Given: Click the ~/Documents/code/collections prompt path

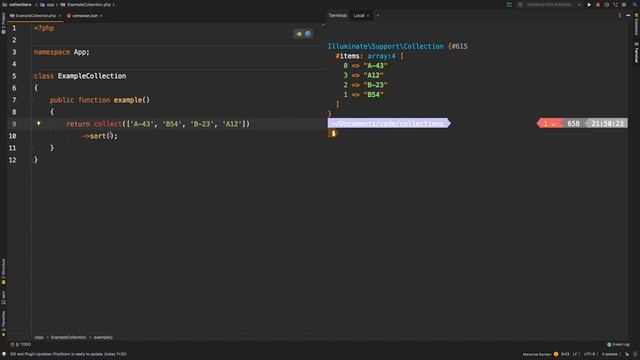Looking at the screenshot, I should point(387,123).
